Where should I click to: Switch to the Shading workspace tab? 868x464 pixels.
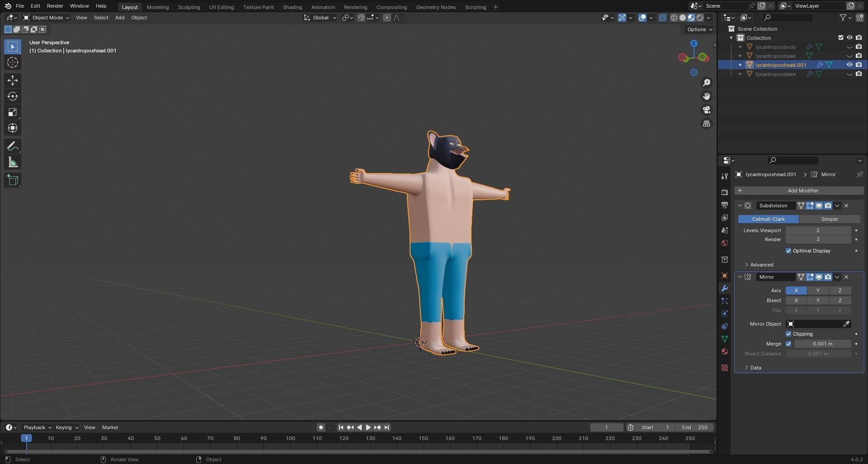pyautogui.click(x=292, y=7)
